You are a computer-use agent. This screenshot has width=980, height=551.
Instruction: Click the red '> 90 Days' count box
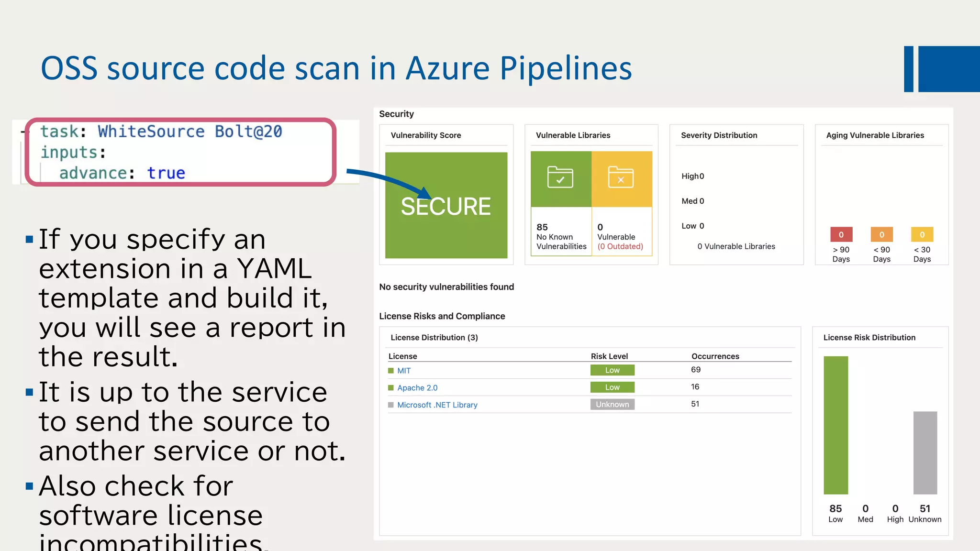click(x=841, y=234)
